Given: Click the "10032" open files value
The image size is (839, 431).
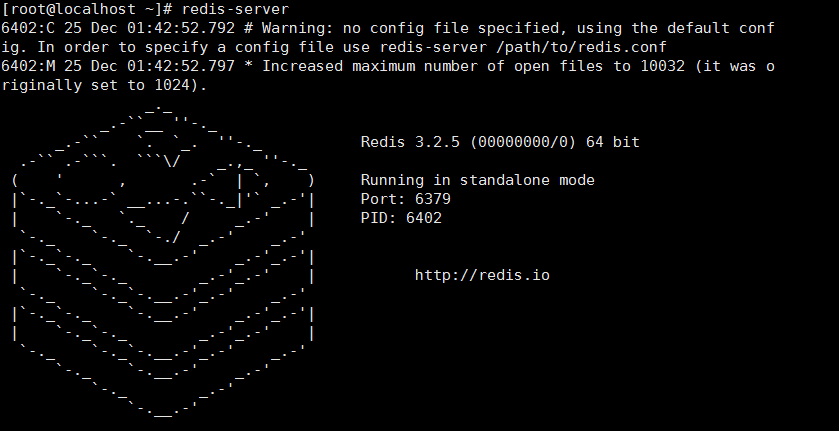Looking at the screenshot, I should 662,66.
